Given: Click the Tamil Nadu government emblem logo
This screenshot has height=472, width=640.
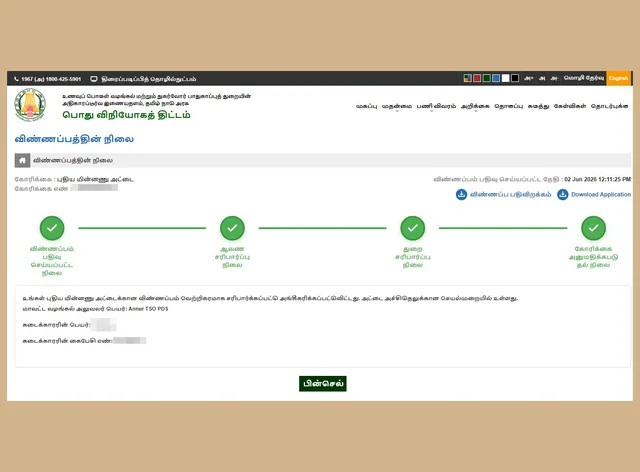Looking at the screenshot, I should click(x=30, y=105).
